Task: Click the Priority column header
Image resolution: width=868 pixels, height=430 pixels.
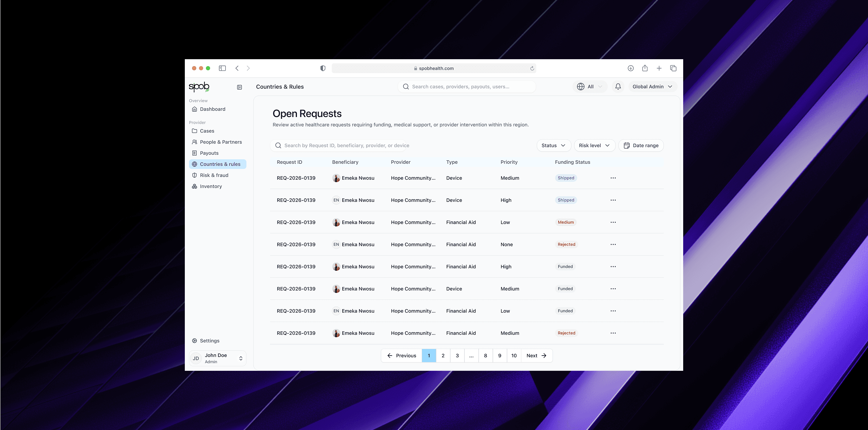Action: tap(509, 162)
